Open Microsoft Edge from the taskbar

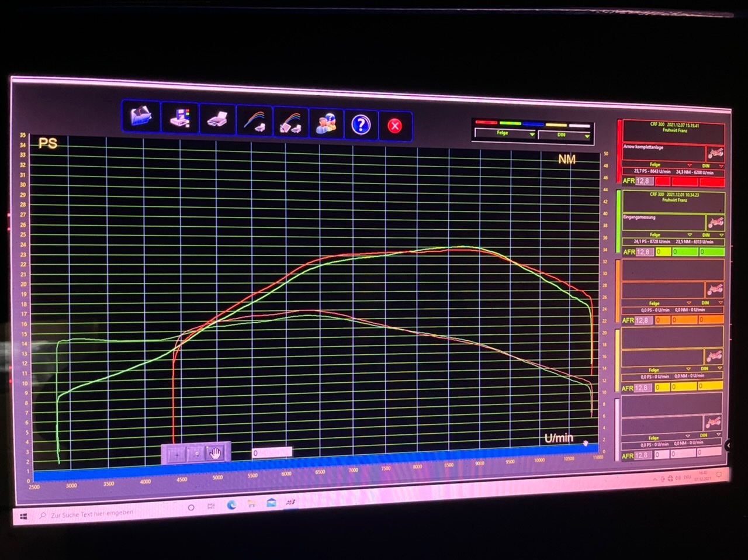[x=231, y=506]
